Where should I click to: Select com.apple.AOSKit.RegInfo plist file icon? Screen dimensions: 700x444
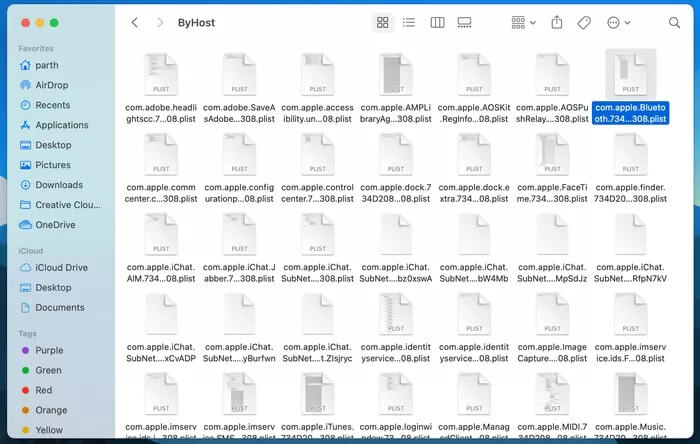tap(474, 74)
